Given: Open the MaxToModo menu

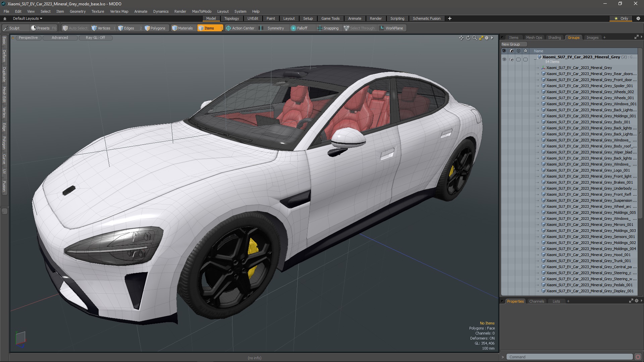Looking at the screenshot, I should [202, 11].
